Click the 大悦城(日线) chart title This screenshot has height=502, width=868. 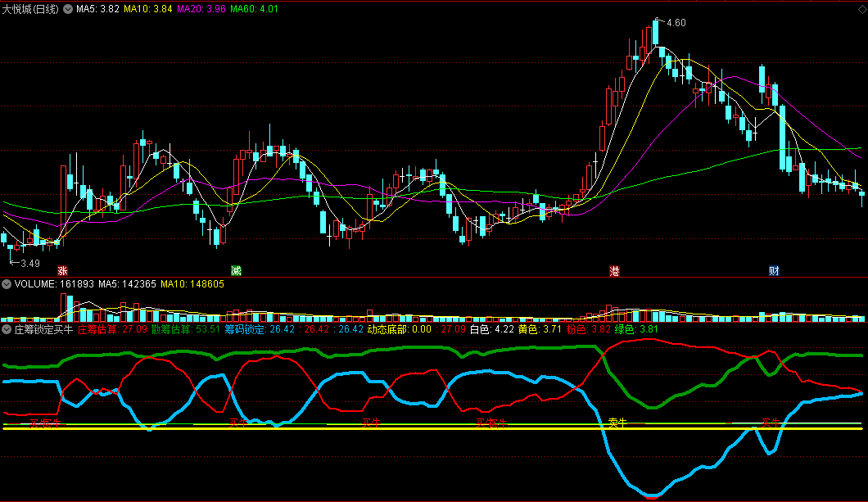tap(30, 9)
